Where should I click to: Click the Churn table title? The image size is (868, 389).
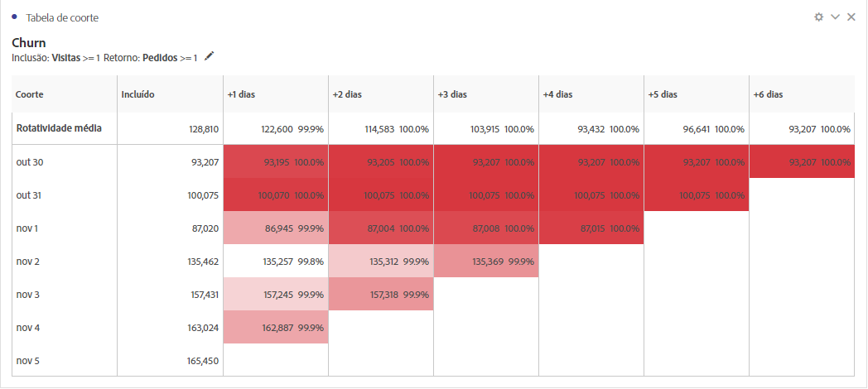(x=29, y=42)
